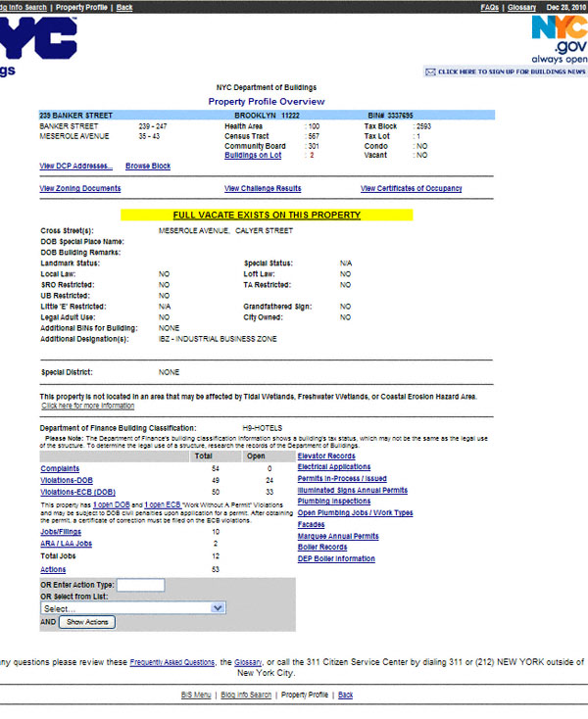View DEP Boiler Information
Viewport: 588px width, 719px height.
point(336,558)
